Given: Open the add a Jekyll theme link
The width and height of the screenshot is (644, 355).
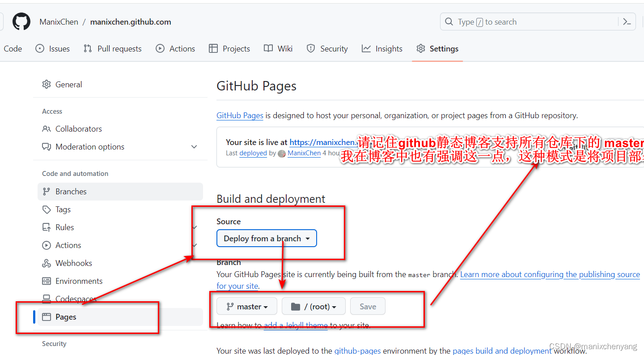Looking at the screenshot, I should [x=296, y=325].
